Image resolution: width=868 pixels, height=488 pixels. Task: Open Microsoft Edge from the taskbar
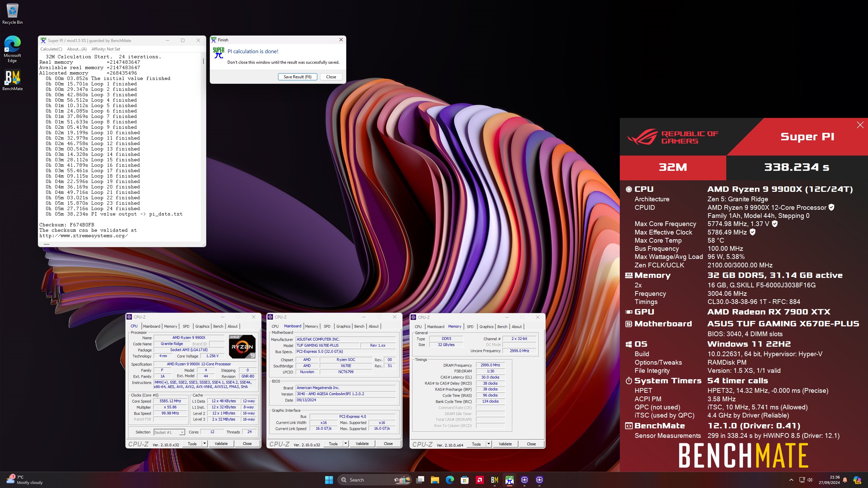coord(450,480)
